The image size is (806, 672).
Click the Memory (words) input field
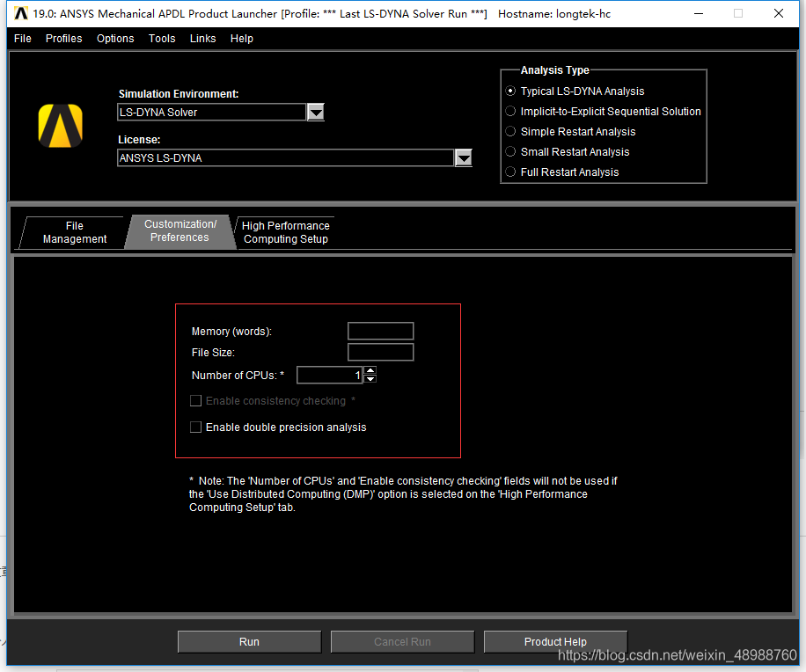[380, 331]
